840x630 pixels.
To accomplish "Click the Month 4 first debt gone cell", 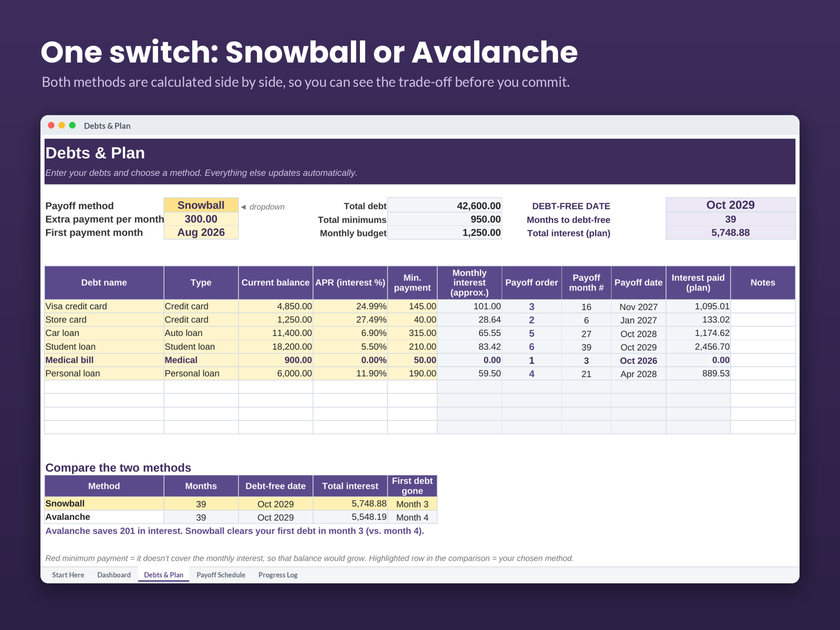I will click(x=412, y=517).
